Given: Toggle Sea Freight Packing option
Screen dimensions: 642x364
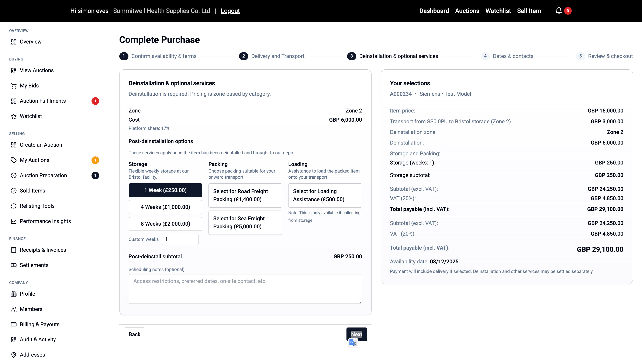Looking at the screenshot, I should pos(245,222).
